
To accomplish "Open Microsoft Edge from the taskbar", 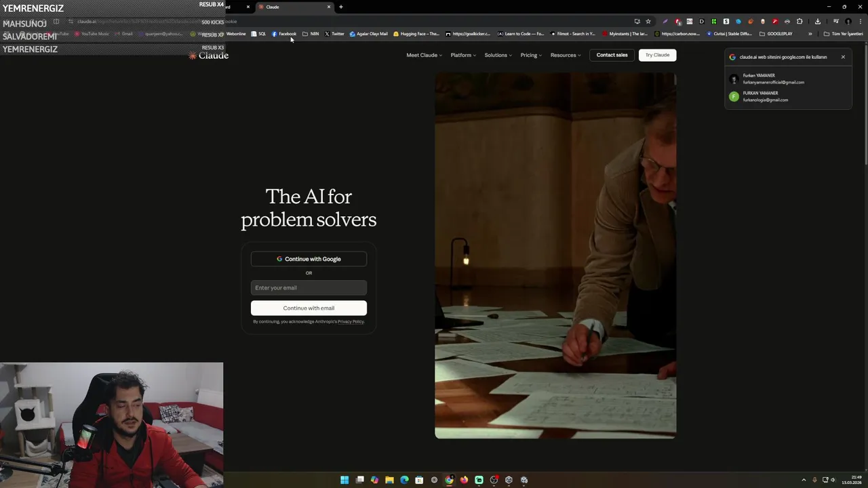I will pos(404,480).
